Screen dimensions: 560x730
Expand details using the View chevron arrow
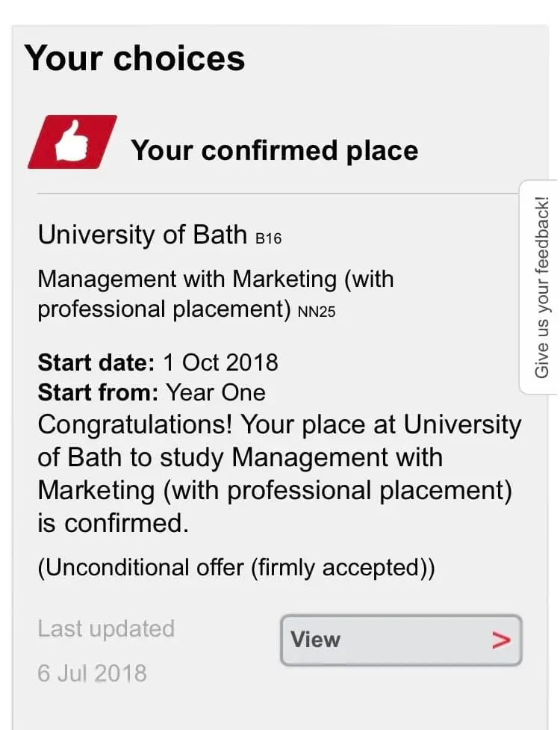tap(502, 640)
